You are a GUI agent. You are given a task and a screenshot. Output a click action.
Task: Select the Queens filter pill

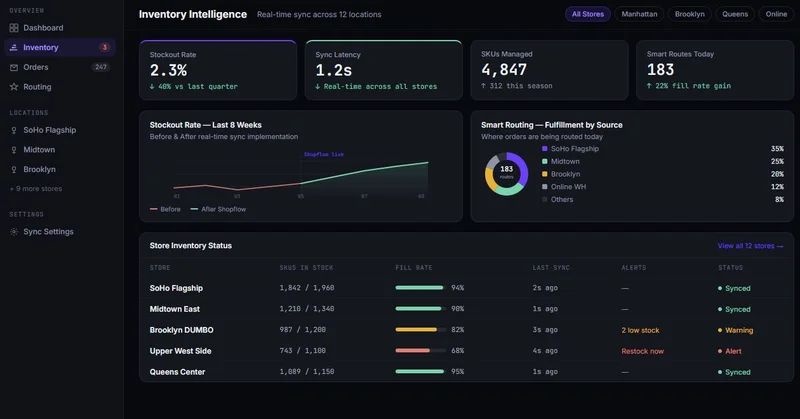(735, 14)
